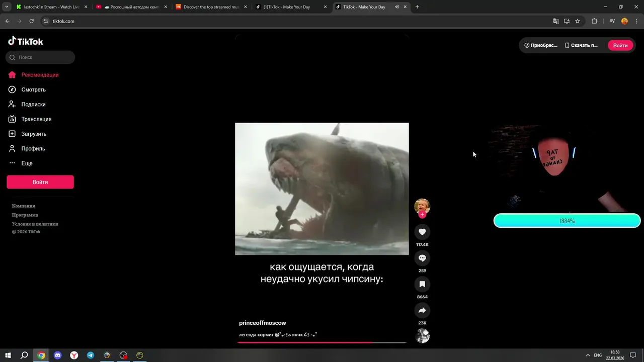Screen dimensions: 644x362
Task: Click the Приобрес... coins button
Action: click(x=541, y=45)
